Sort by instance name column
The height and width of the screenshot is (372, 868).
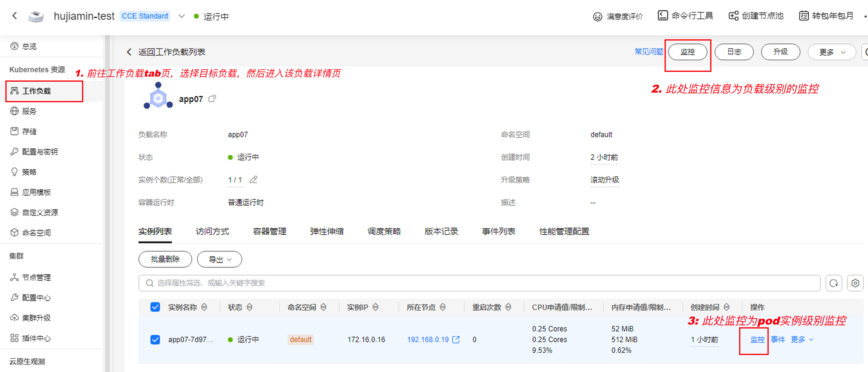[x=204, y=307]
